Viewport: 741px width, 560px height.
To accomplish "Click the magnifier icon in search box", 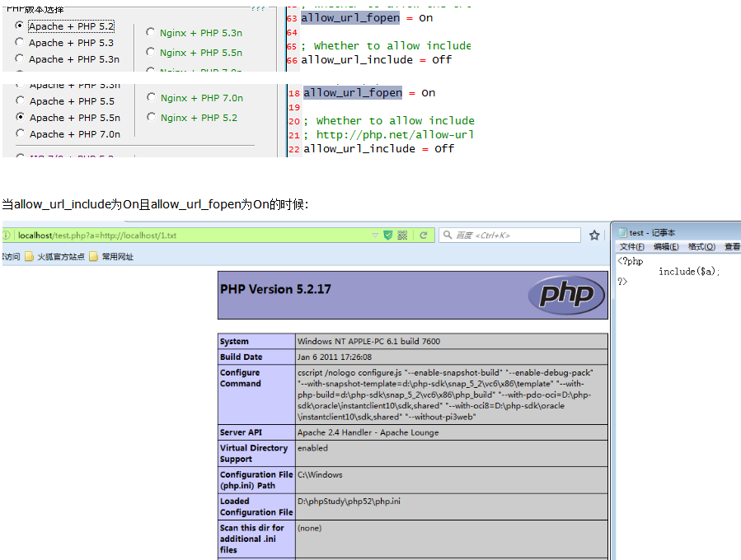I will [x=447, y=235].
